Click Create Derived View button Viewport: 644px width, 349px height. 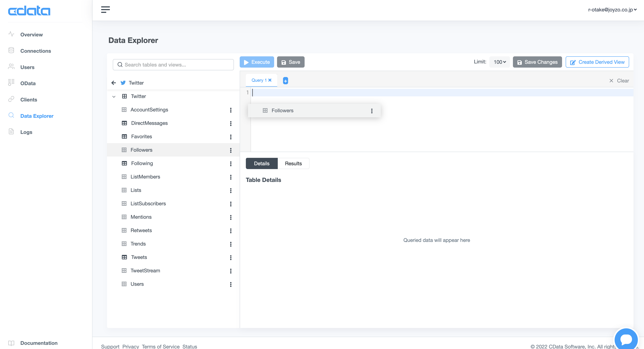coord(597,62)
